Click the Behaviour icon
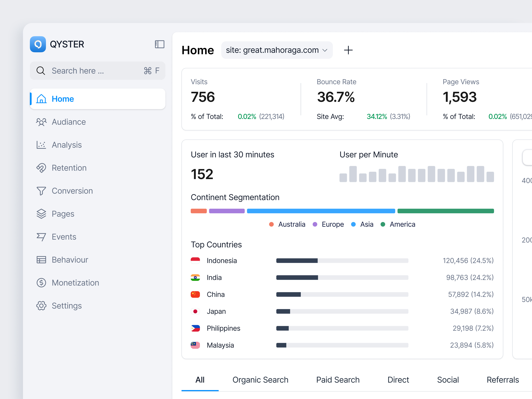The height and width of the screenshot is (399, 532). [41, 260]
